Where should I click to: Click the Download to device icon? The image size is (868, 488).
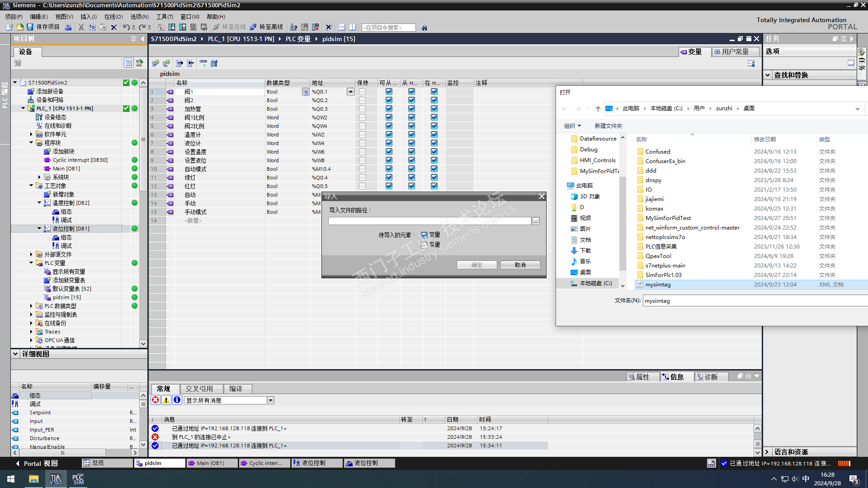coord(172,27)
